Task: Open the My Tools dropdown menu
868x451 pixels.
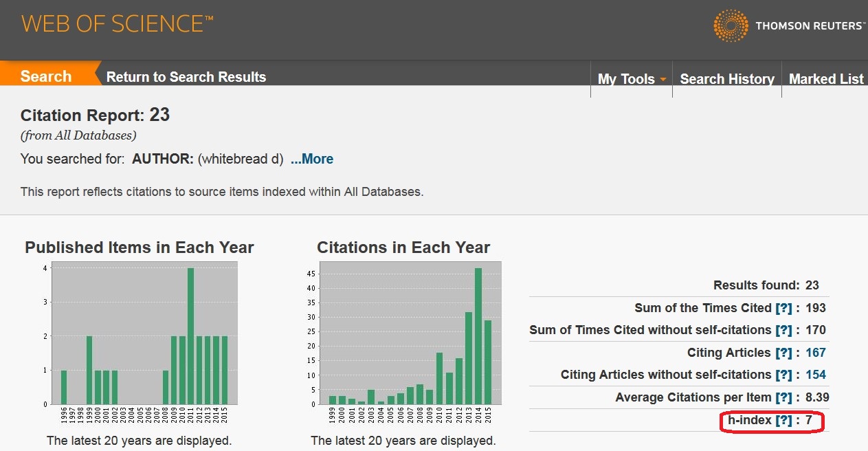Action: tap(632, 79)
